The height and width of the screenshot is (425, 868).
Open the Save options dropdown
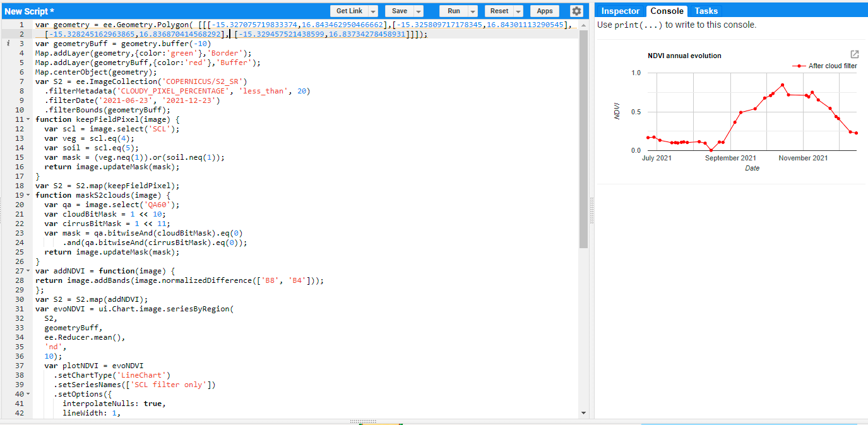[x=418, y=11]
